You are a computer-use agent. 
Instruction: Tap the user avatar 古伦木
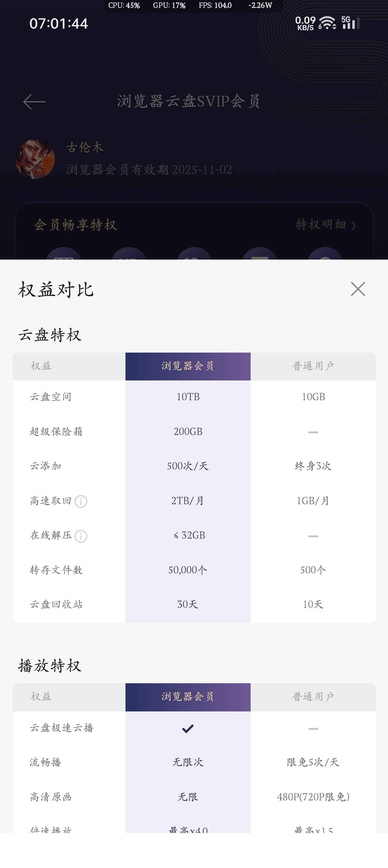click(x=35, y=159)
